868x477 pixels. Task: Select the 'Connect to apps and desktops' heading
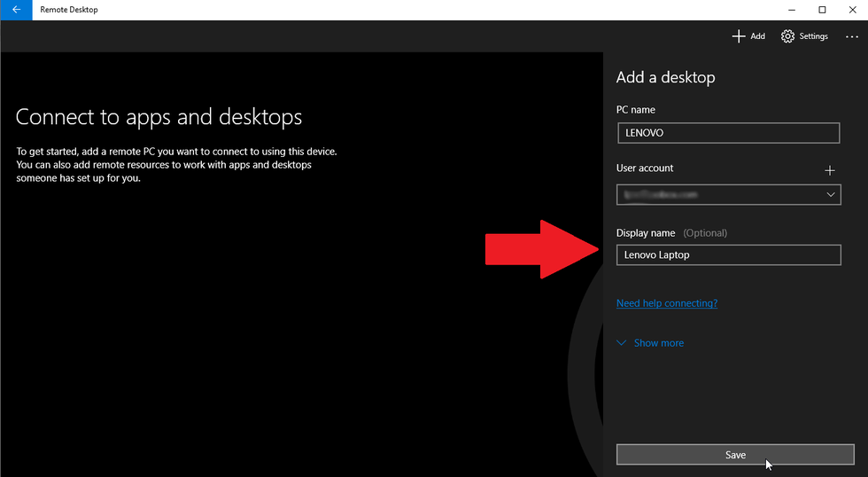(x=159, y=117)
